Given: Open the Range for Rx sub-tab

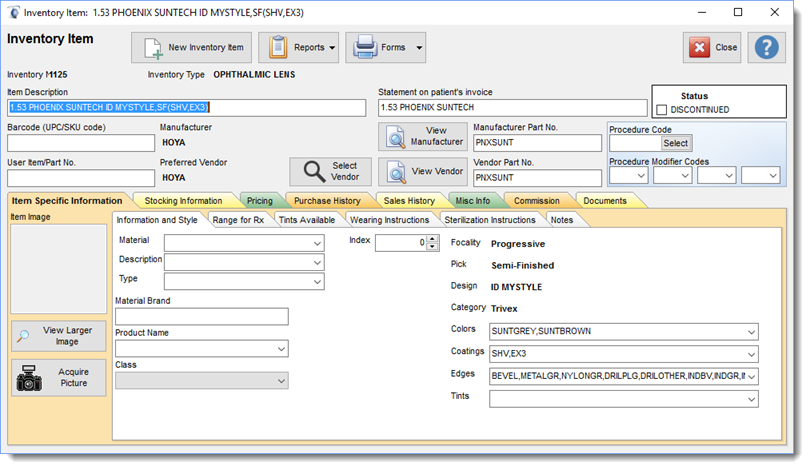Looking at the screenshot, I should [x=238, y=220].
